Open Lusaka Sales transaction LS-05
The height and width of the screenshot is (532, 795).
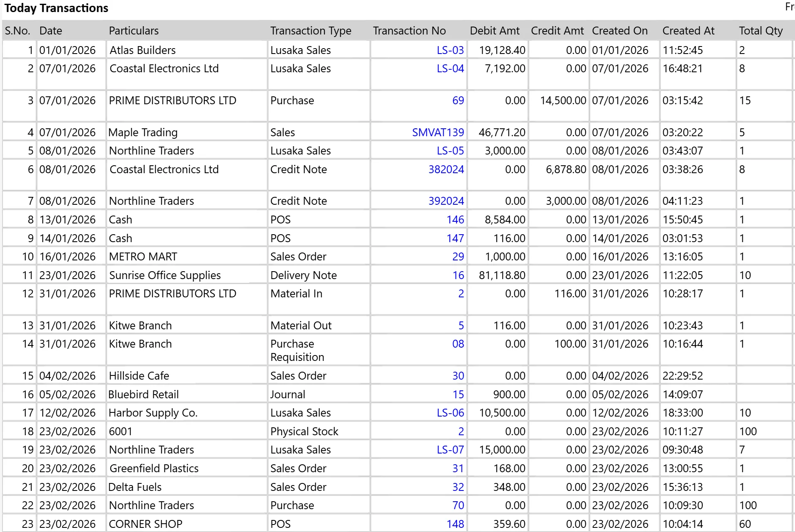point(450,151)
